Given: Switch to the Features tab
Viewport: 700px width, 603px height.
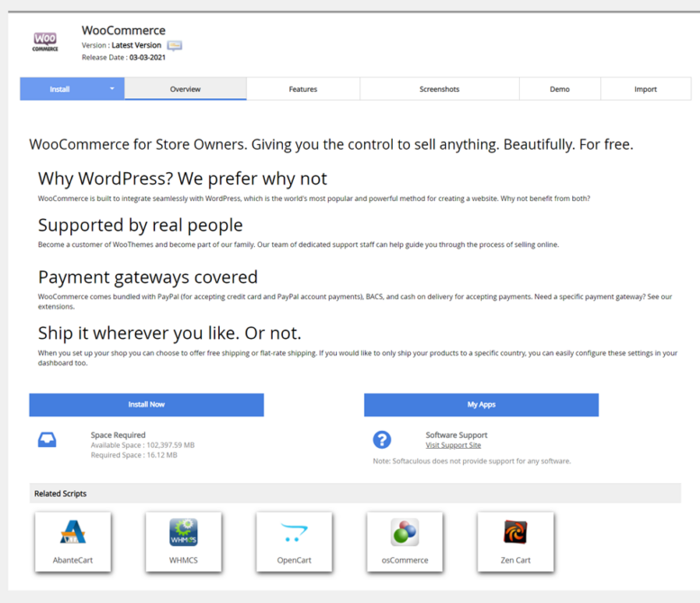Looking at the screenshot, I should (303, 89).
